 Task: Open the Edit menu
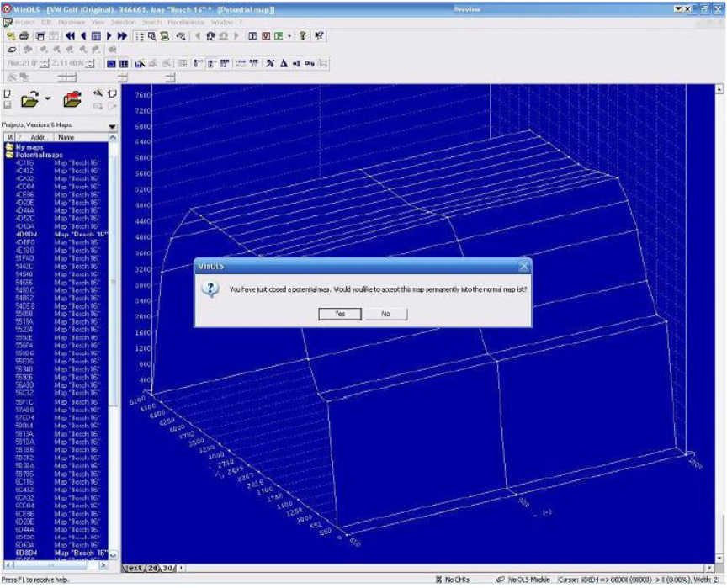(46, 22)
